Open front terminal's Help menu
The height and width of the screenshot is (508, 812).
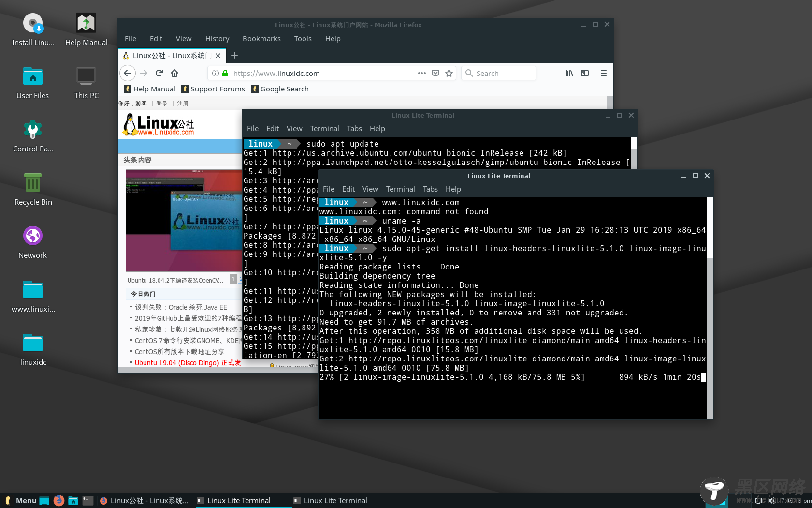(453, 189)
